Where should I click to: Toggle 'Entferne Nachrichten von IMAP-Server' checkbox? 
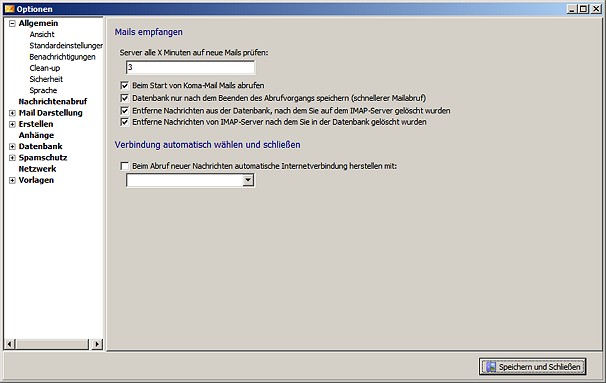tap(124, 122)
